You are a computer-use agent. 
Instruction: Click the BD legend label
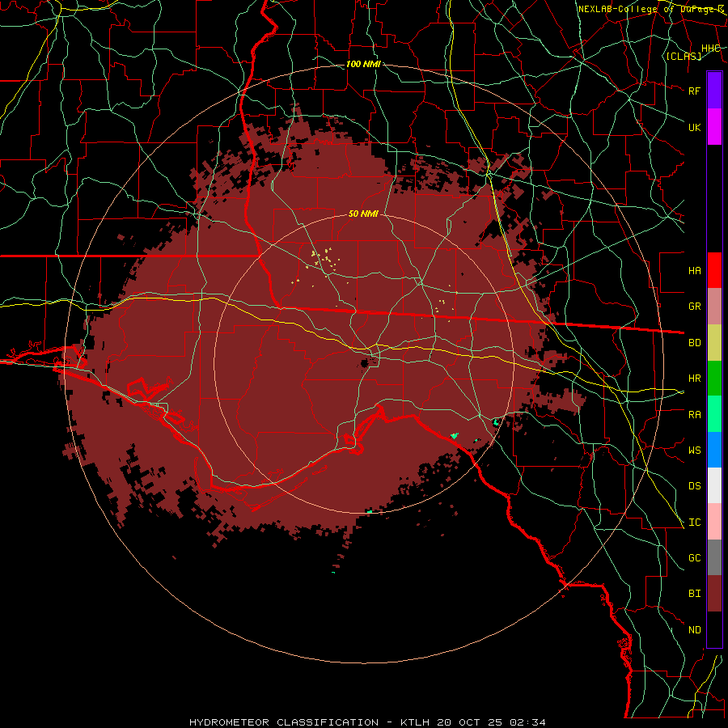pos(694,343)
